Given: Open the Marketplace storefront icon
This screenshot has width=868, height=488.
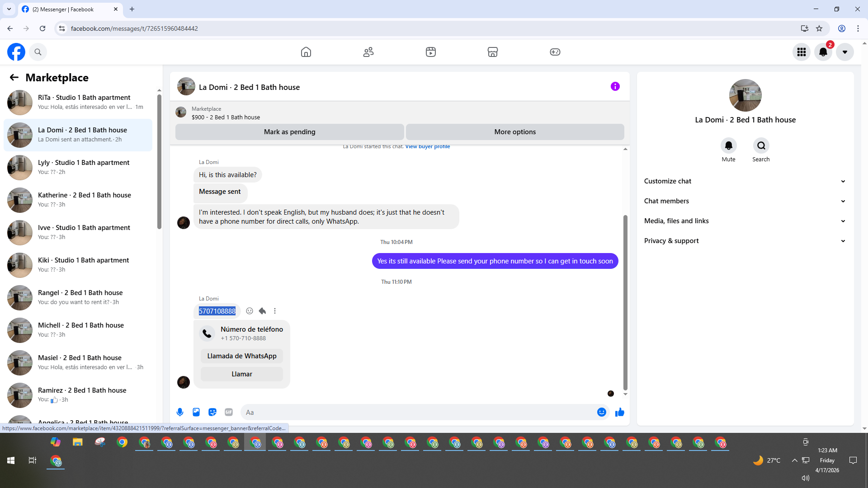Looking at the screenshot, I should point(493,52).
